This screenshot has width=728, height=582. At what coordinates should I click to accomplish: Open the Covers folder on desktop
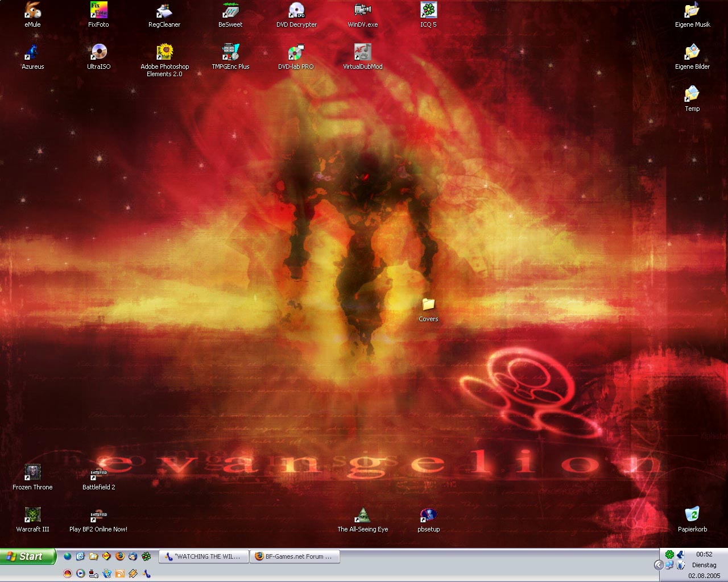tap(428, 310)
